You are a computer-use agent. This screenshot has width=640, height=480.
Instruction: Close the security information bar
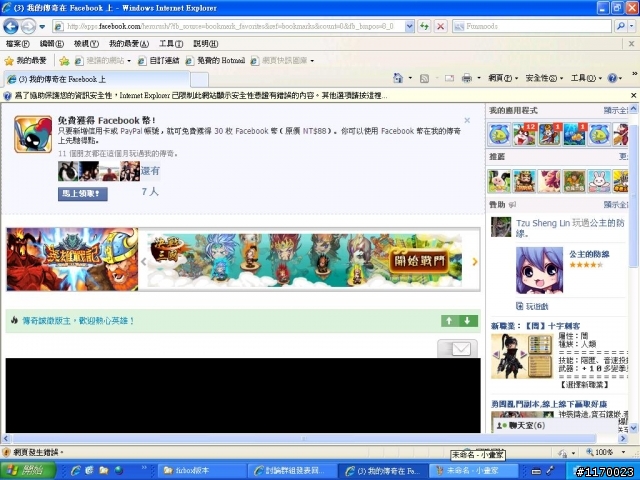tap(633, 96)
